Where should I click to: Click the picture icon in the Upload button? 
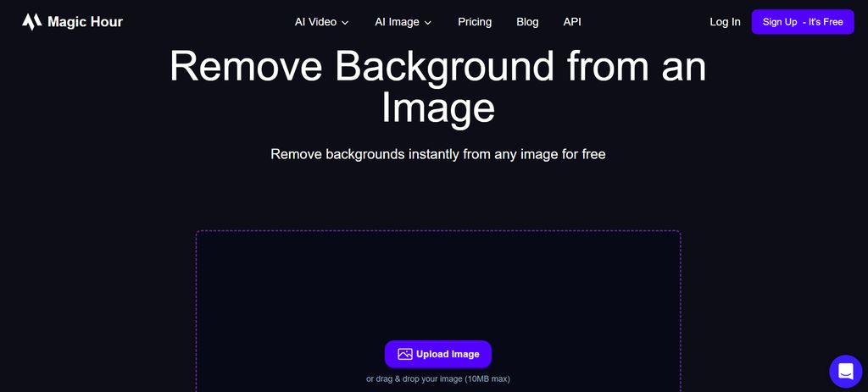click(405, 354)
